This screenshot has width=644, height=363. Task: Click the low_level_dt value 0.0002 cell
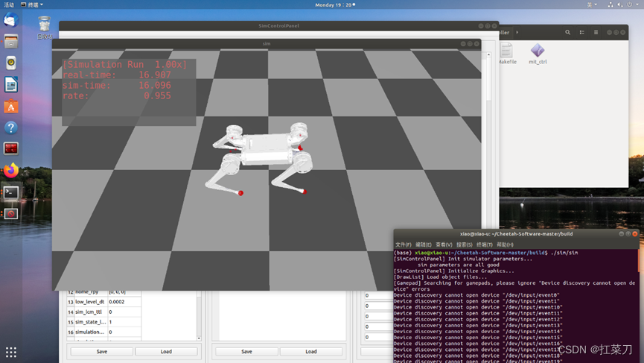(124, 302)
